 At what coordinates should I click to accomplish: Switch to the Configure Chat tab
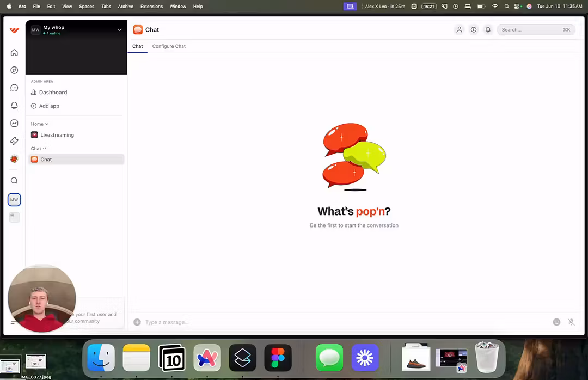point(169,46)
